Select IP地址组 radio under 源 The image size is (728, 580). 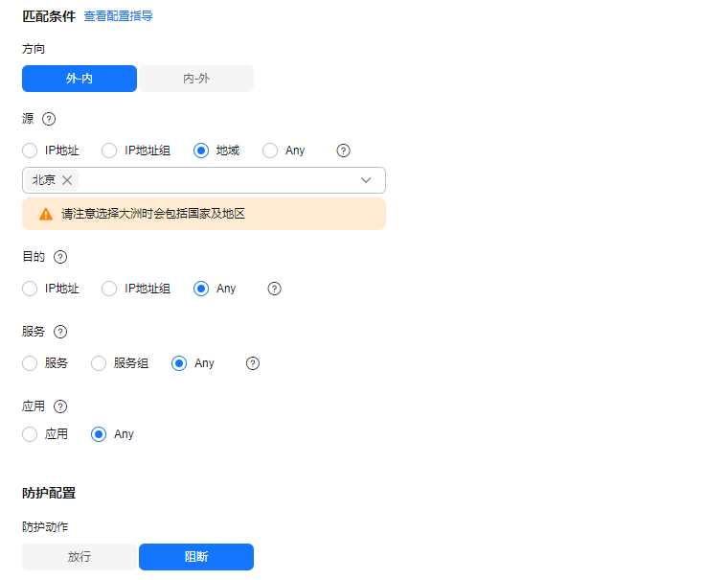pos(109,151)
